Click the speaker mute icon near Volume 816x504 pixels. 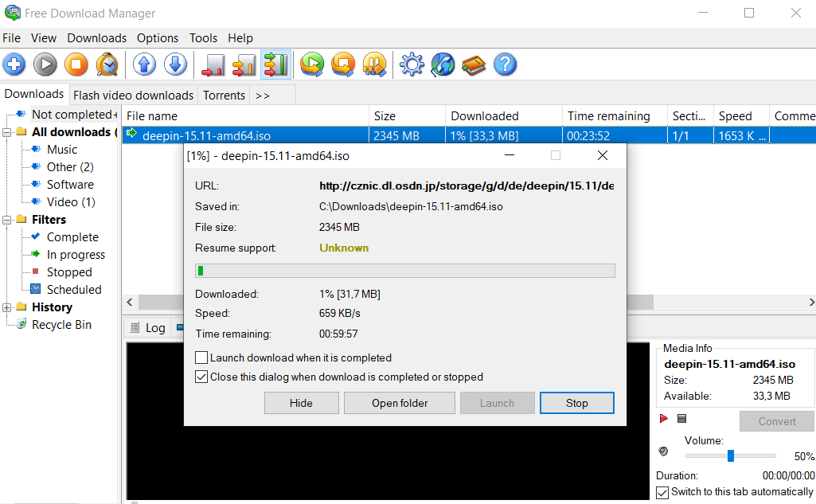click(663, 451)
